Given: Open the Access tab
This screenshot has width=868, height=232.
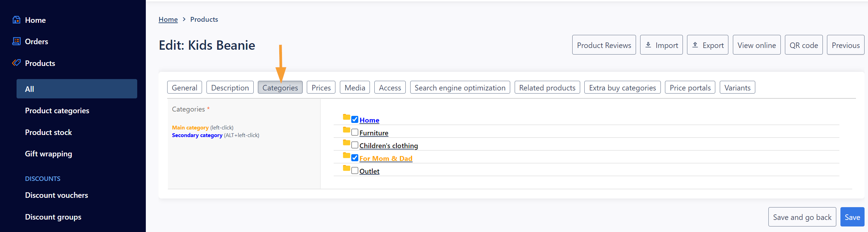Looking at the screenshot, I should click(390, 87).
